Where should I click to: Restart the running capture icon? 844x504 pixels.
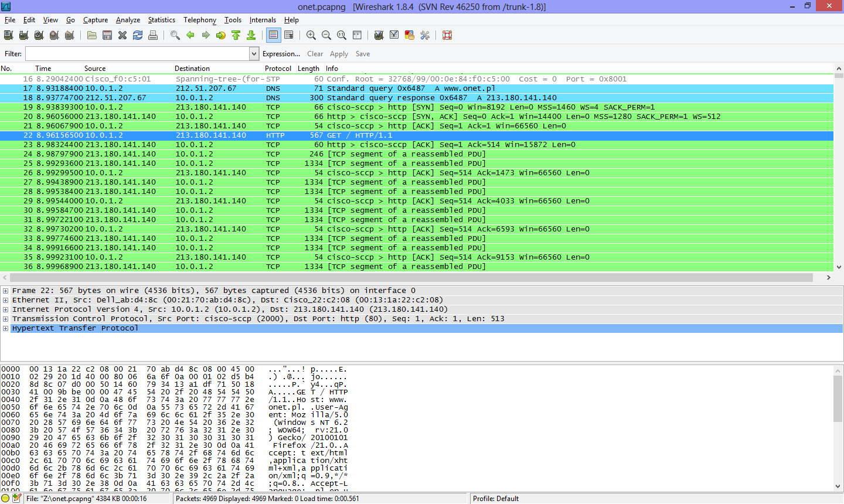pyautogui.click(x=70, y=35)
